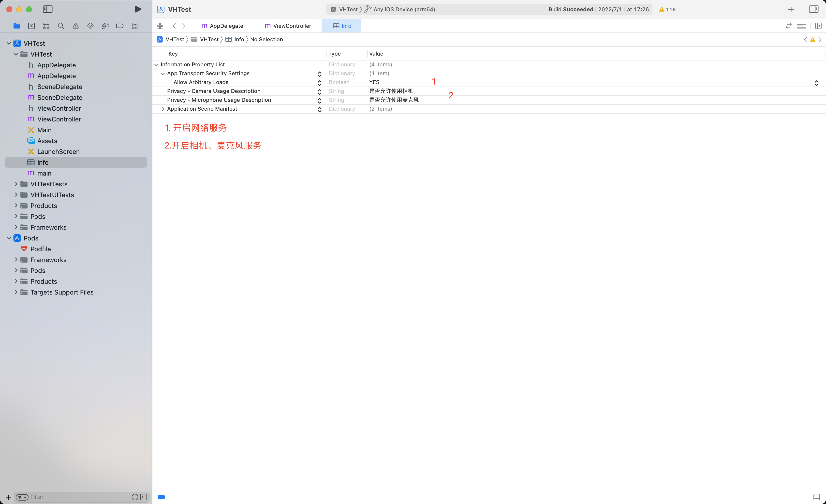Show only recently modified files

135,497
